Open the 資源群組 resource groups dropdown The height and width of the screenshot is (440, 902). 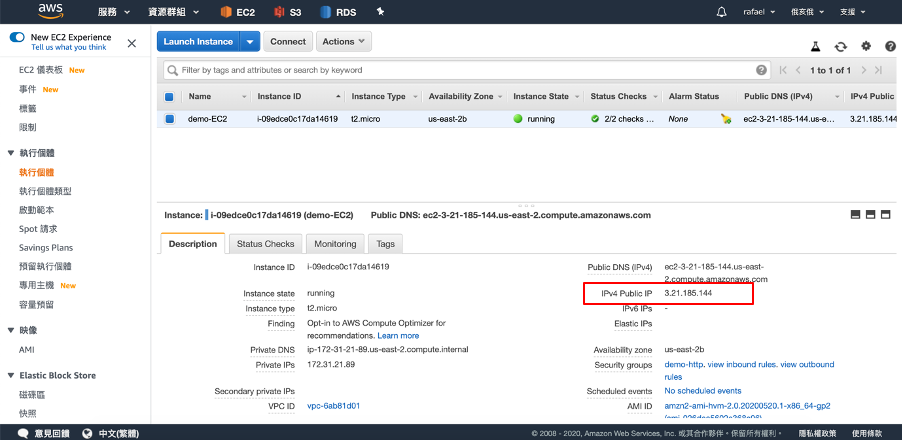174,12
